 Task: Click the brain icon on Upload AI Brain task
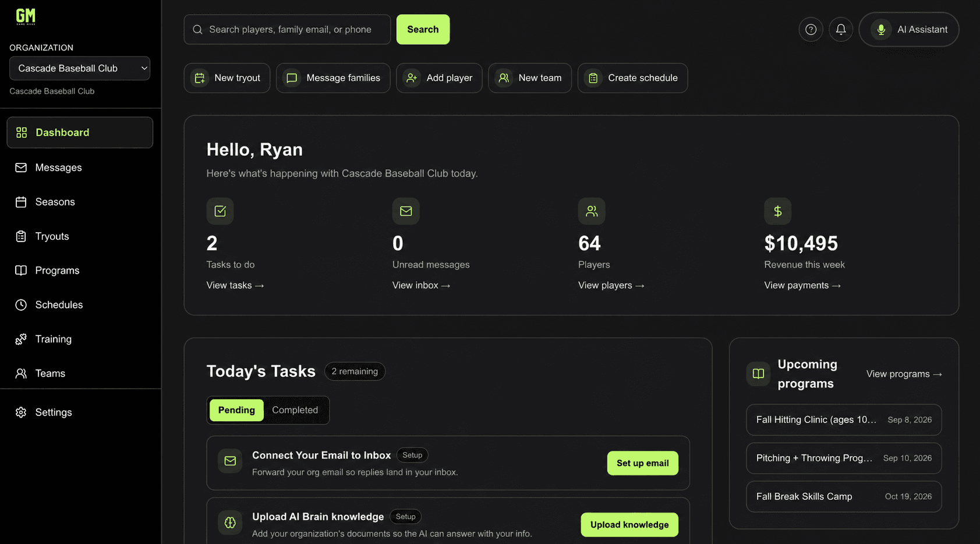tap(230, 522)
